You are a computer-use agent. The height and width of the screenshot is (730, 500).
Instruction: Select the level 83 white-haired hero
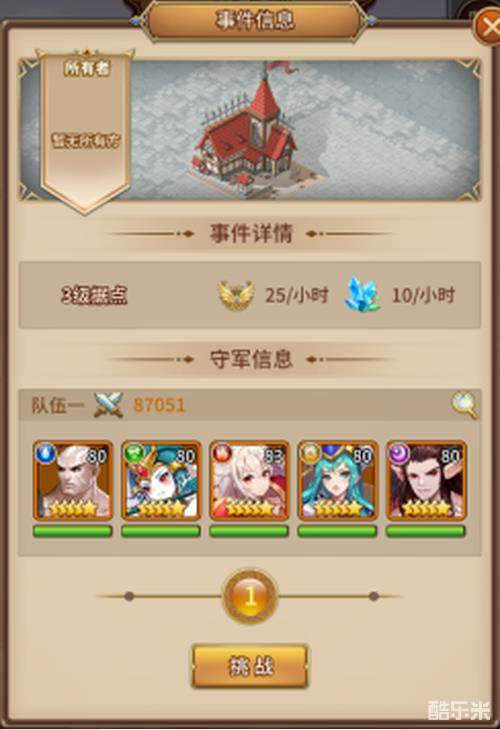click(249, 480)
